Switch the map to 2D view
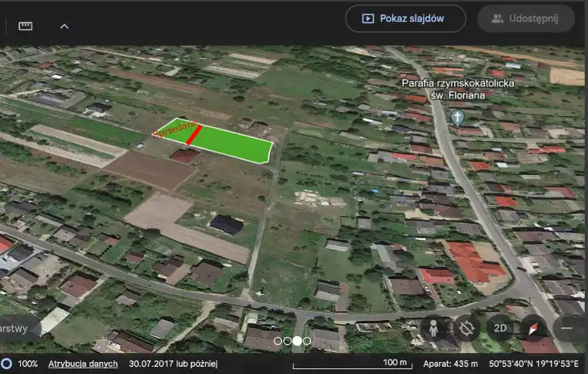588x374 pixels. 500,328
